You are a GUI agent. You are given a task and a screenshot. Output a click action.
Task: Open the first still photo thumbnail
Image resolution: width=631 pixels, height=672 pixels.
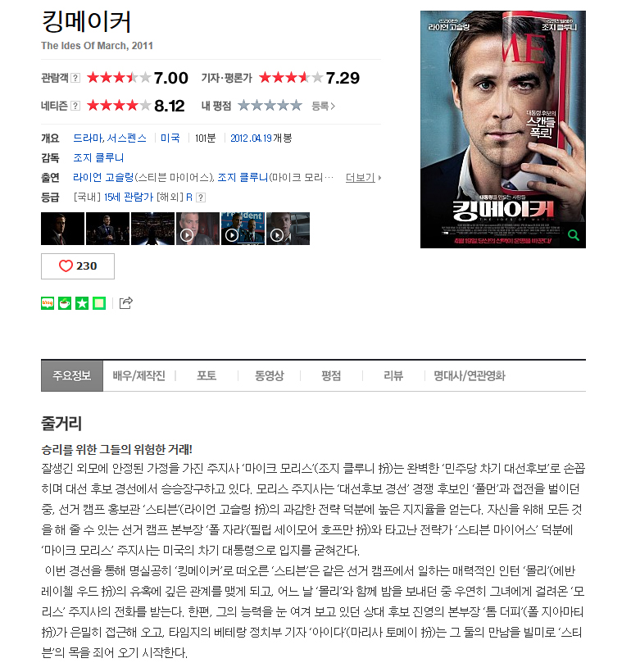click(62, 229)
